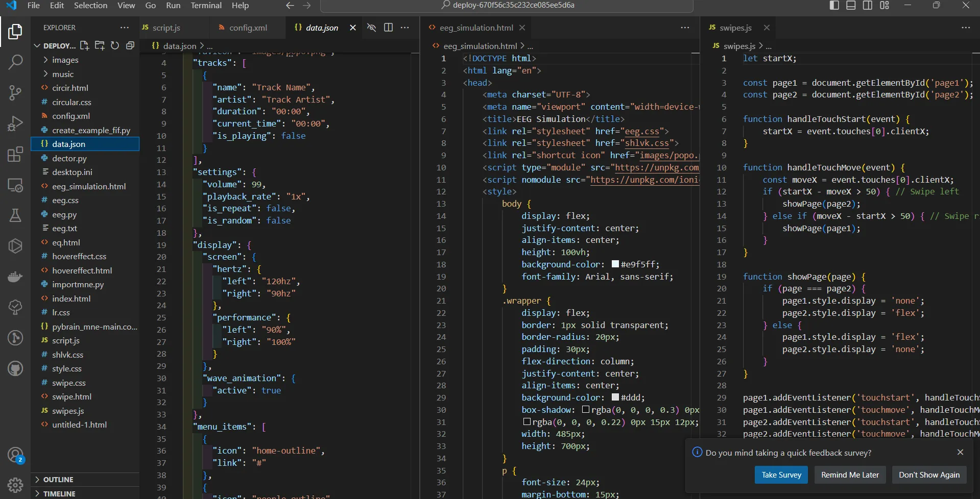Split the data.json editor right
Viewport: 980px width, 499px height.
[x=388, y=28]
